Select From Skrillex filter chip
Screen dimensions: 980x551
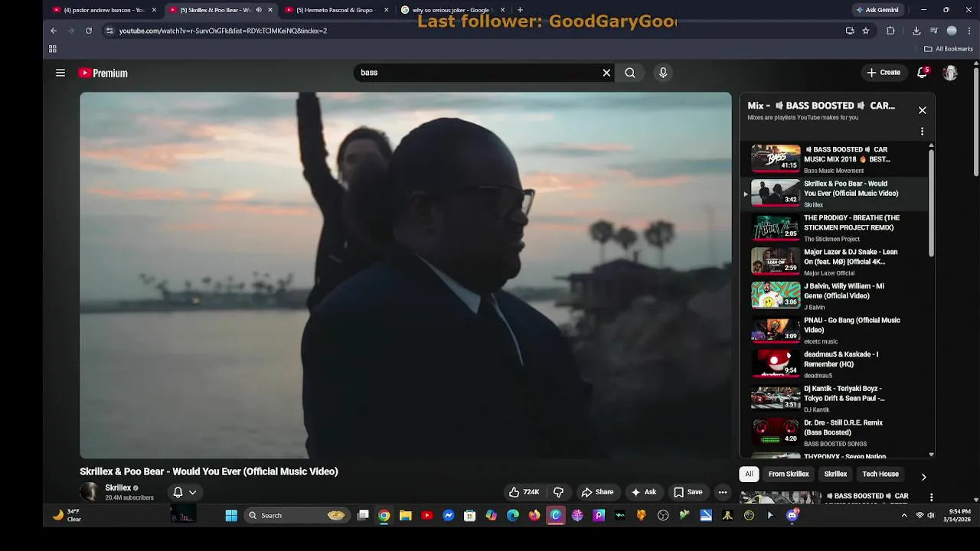pos(789,474)
